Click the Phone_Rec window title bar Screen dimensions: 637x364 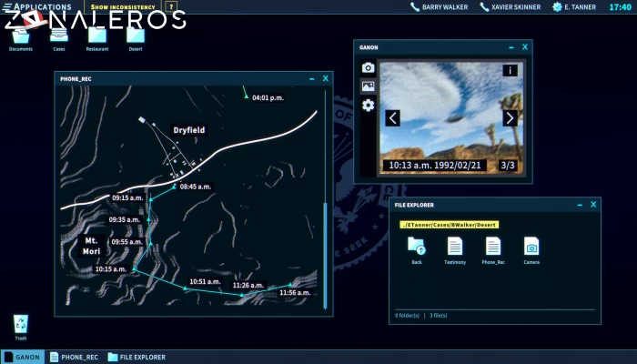tap(193, 79)
